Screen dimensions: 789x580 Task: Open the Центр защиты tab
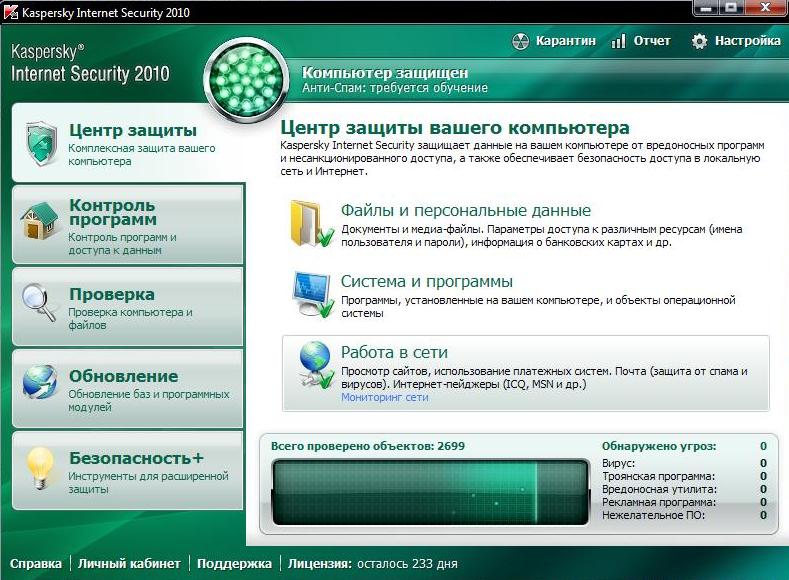128,142
